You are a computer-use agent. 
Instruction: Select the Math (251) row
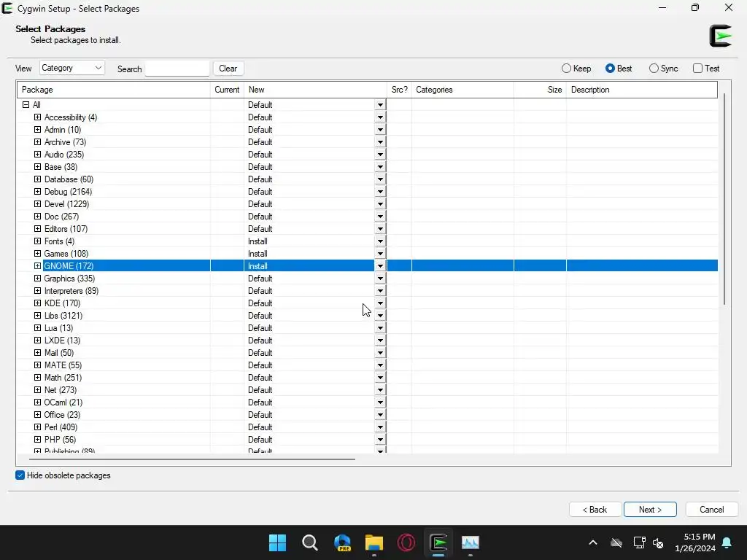[x=368, y=378]
